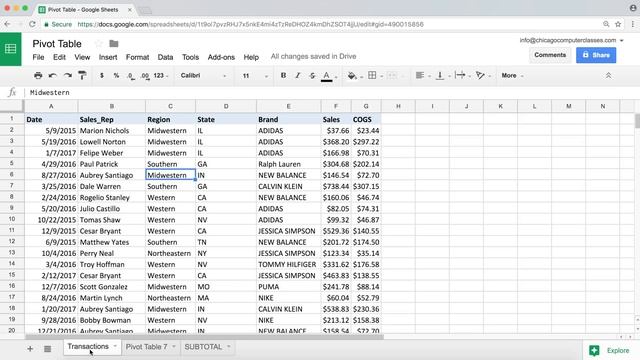The height and width of the screenshot is (360, 640).
Task: Open text wrapping options
Action: click(460, 75)
